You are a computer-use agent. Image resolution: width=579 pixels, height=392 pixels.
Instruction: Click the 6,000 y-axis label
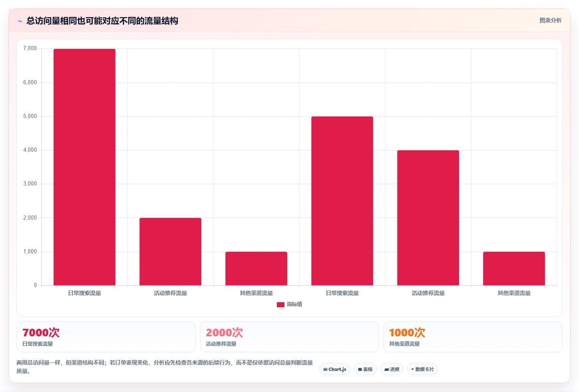pos(30,83)
